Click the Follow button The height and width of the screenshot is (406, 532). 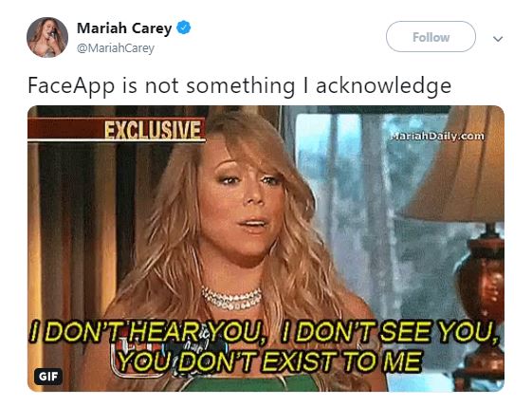pos(431,37)
